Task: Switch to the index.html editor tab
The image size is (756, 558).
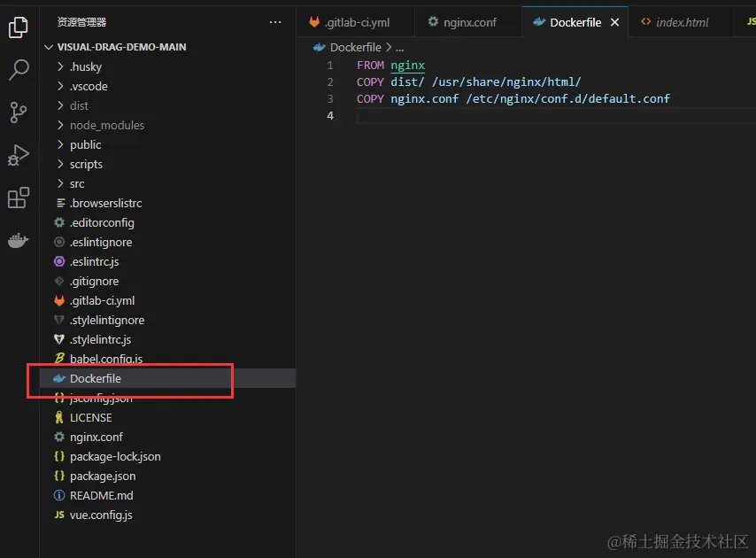Action: [682, 22]
